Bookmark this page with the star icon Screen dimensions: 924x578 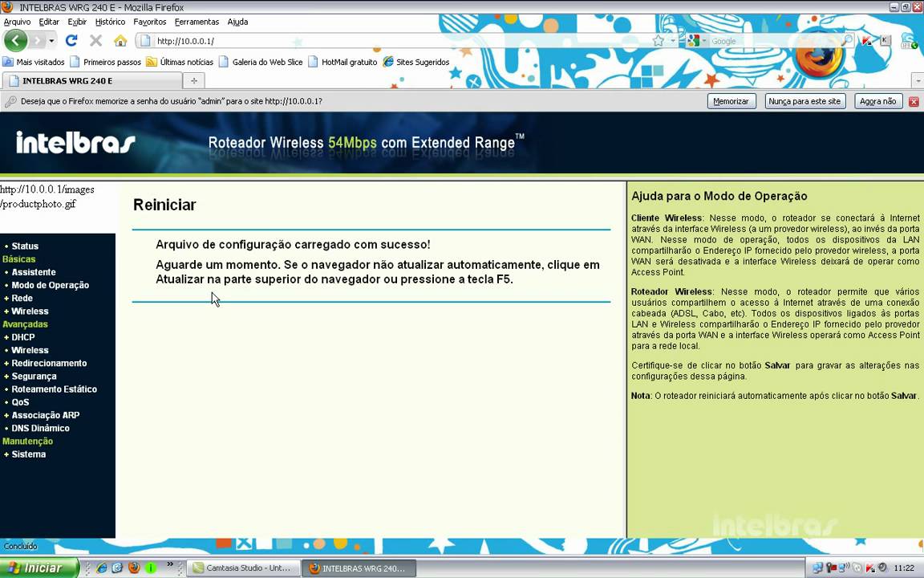[659, 41]
